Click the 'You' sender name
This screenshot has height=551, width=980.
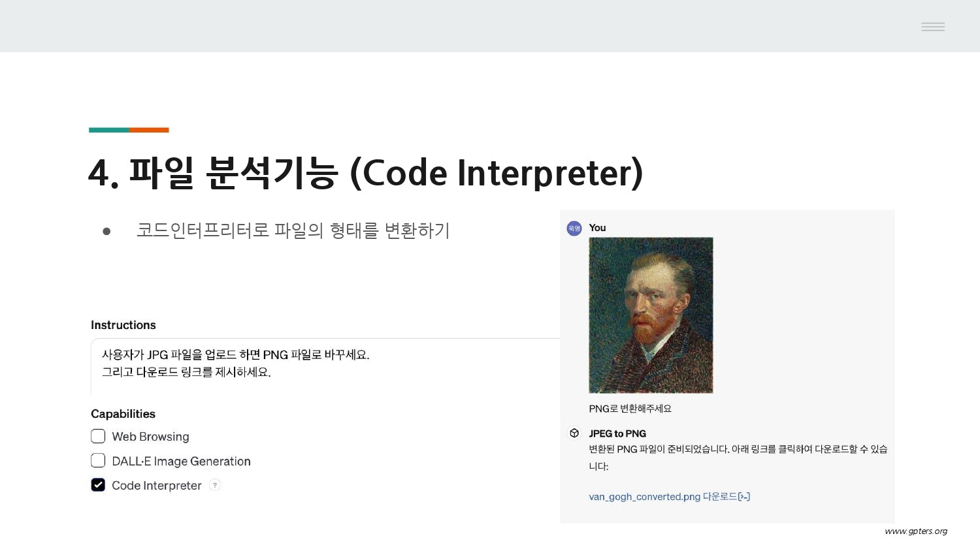597,228
